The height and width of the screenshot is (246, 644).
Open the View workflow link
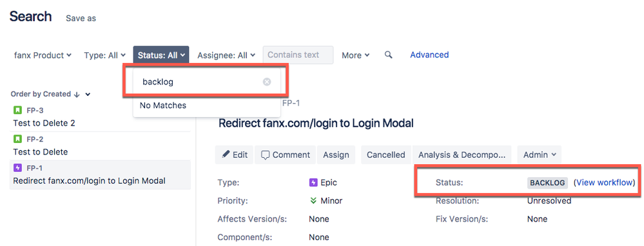[604, 182]
